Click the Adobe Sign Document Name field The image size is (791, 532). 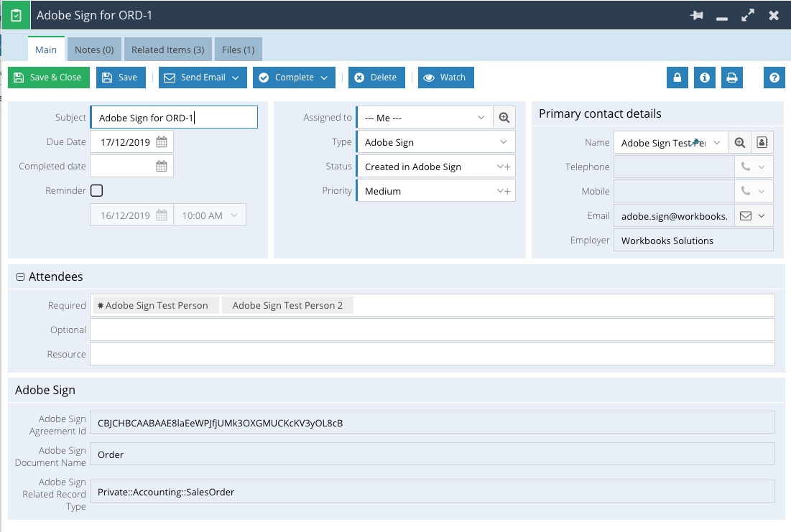(432, 454)
